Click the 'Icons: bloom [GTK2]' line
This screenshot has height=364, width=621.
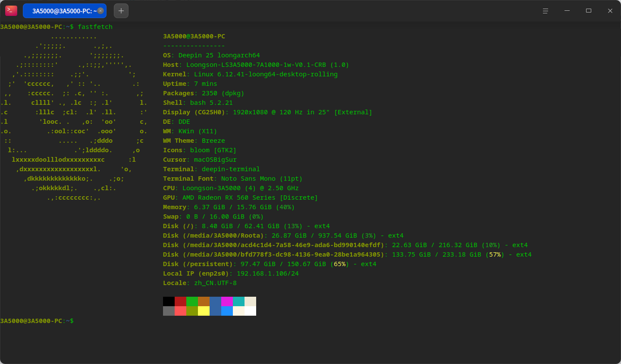pyautogui.click(x=200, y=150)
